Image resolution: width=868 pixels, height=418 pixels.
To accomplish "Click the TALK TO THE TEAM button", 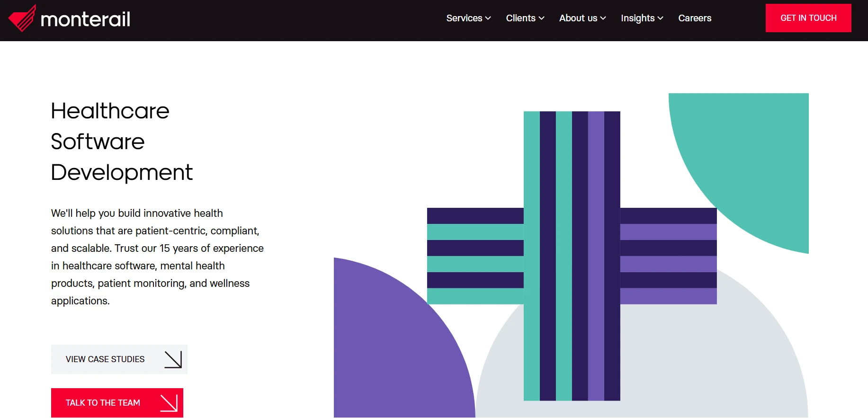I will (117, 403).
